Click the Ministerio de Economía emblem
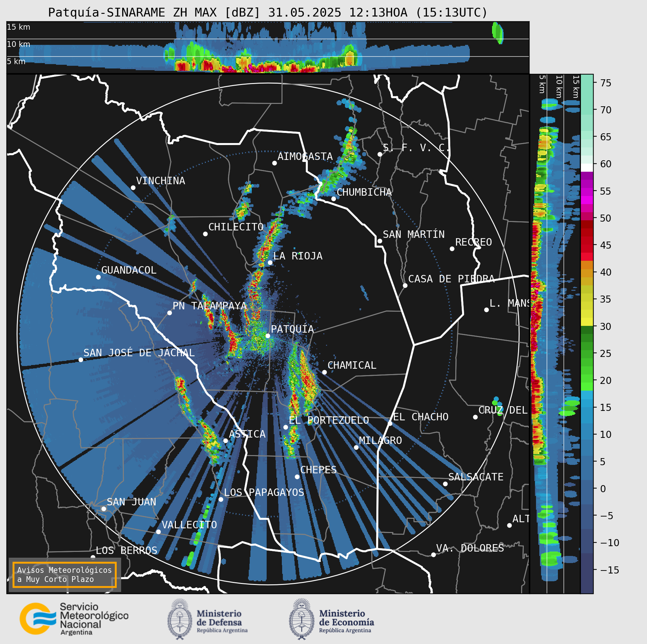 301,619
